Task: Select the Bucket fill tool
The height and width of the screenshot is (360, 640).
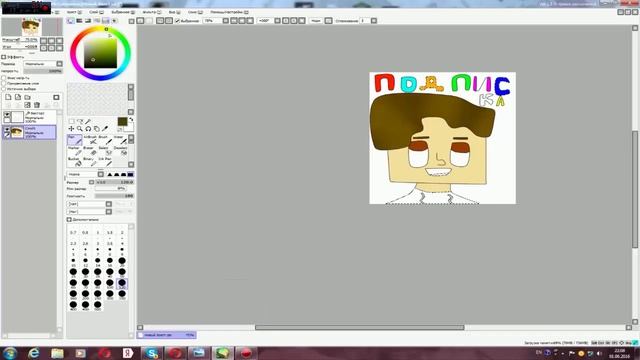Action: (75, 162)
